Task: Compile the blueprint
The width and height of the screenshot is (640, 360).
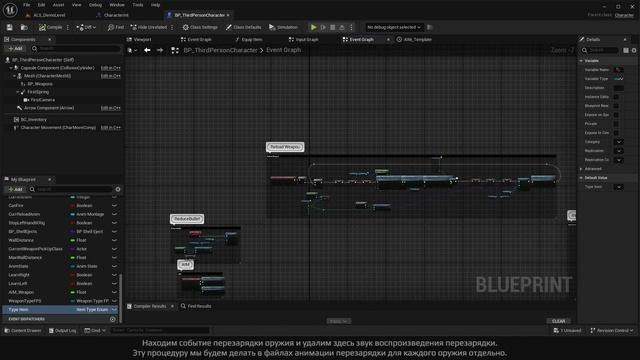Action: (x=51, y=27)
